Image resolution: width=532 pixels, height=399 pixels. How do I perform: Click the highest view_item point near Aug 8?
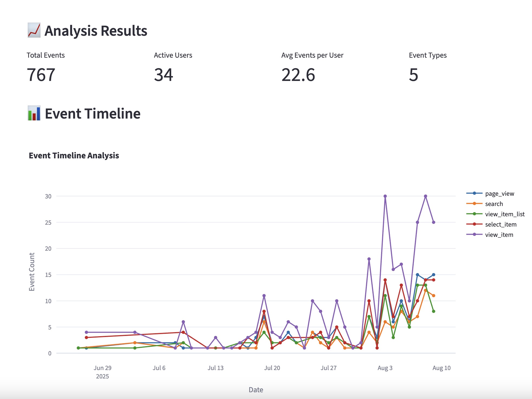point(426,196)
